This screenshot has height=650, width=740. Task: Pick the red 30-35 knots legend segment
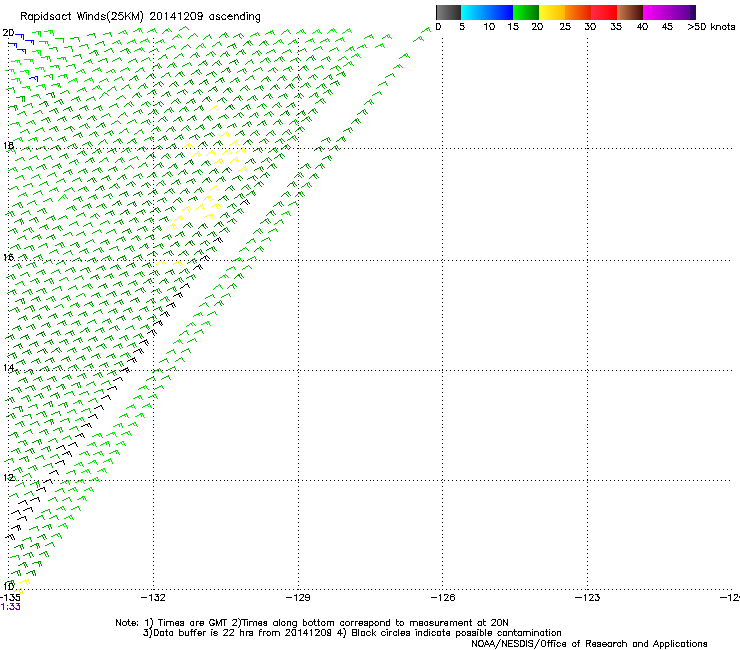coord(604,12)
